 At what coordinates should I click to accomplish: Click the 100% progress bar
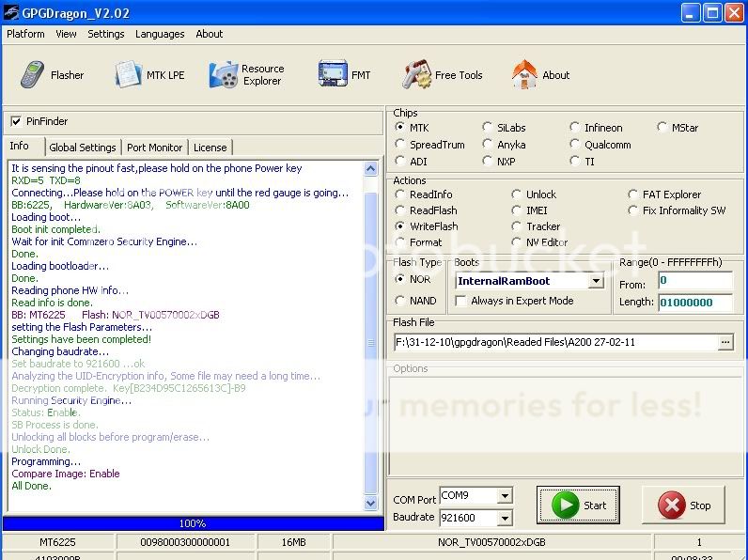(193, 523)
